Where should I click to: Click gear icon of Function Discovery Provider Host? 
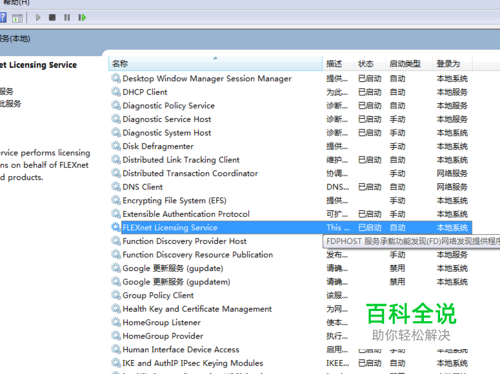(x=116, y=241)
